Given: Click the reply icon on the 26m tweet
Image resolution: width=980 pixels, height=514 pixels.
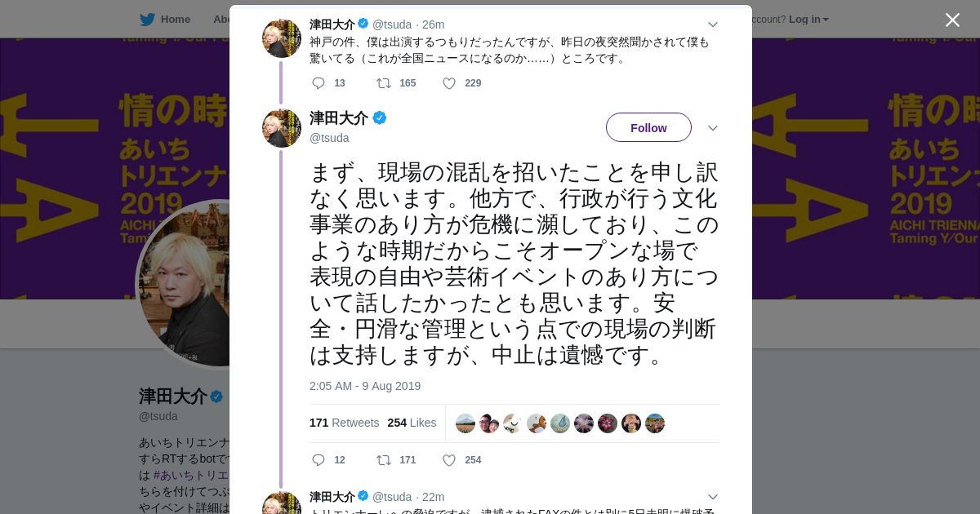Looking at the screenshot, I should tap(318, 83).
